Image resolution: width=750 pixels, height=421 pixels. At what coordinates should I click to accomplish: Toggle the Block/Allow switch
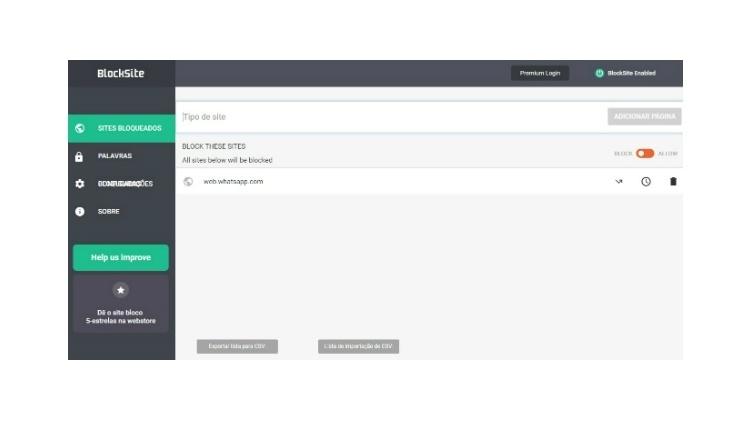click(x=645, y=154)
